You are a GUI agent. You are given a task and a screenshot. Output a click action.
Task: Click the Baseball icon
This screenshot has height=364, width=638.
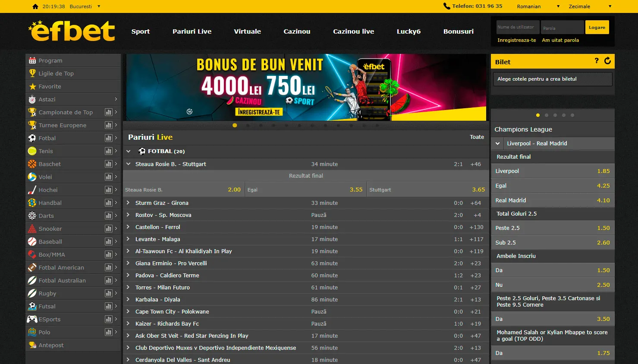tap(32, 242)
